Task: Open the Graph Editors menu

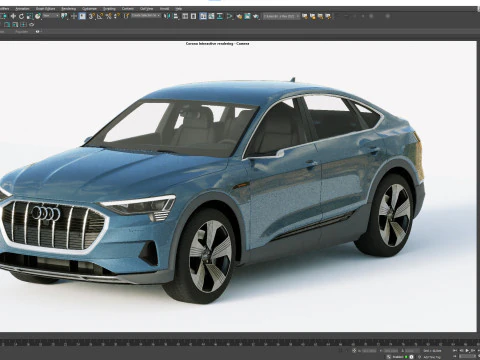Action: coord(46,9)
